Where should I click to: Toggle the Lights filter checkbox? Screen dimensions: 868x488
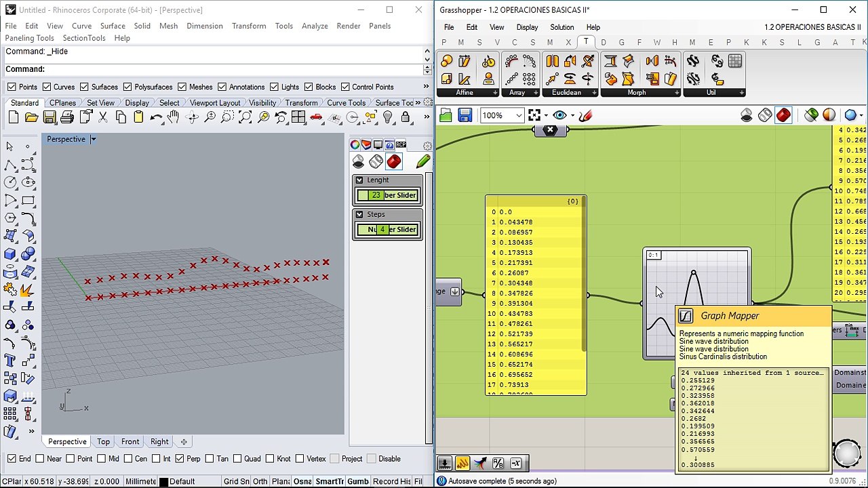coord(274,87)
